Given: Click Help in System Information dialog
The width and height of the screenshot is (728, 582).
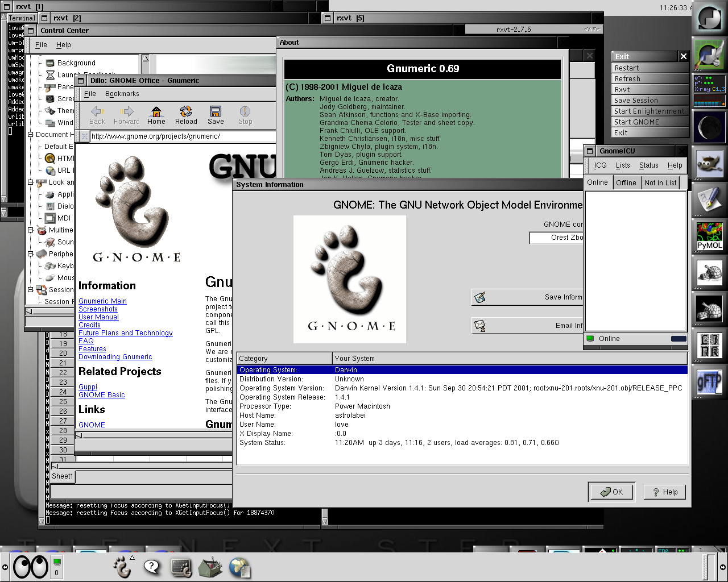Looking at the screenshot, I should (665, 492).
